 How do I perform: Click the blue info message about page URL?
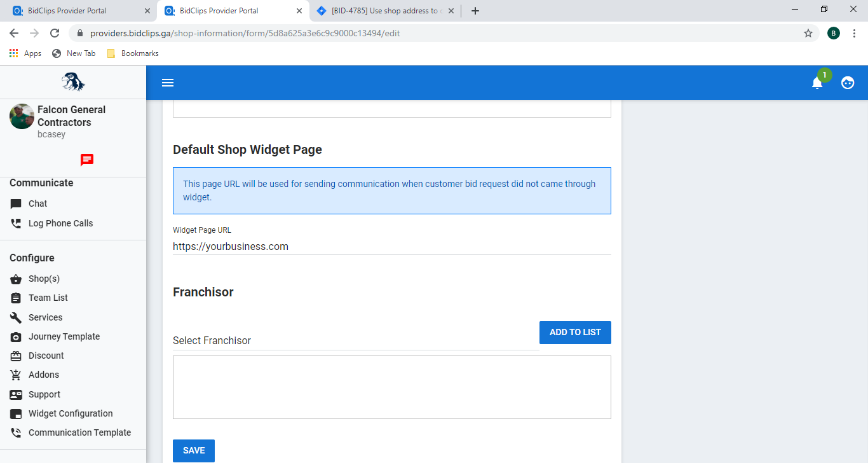392,191
